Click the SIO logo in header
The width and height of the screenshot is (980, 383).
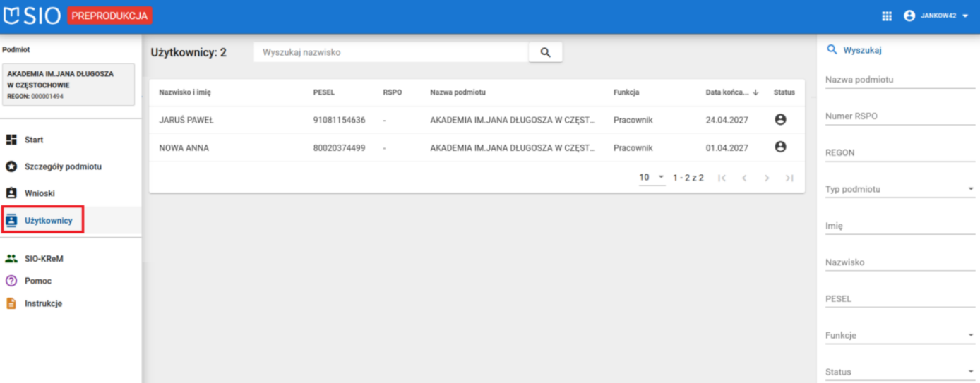32,16
